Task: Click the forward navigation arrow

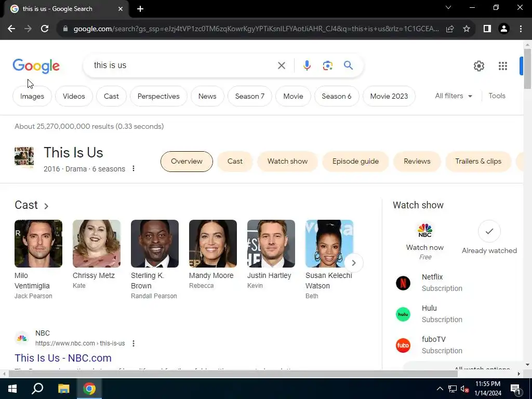Action: tap(28, 29)
